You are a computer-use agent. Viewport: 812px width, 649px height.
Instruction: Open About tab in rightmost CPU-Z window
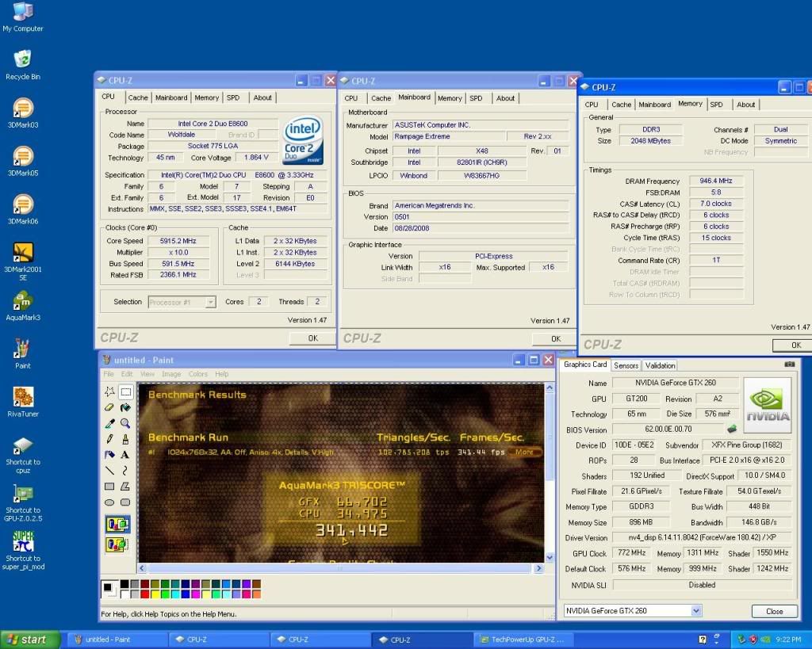745,105
